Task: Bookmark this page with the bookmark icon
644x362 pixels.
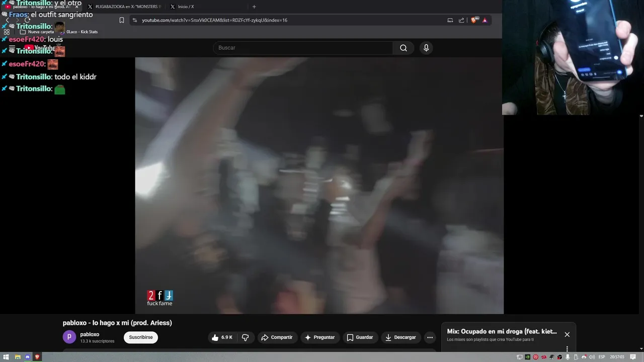Action: pyautogui.click(x=122, y=20)
